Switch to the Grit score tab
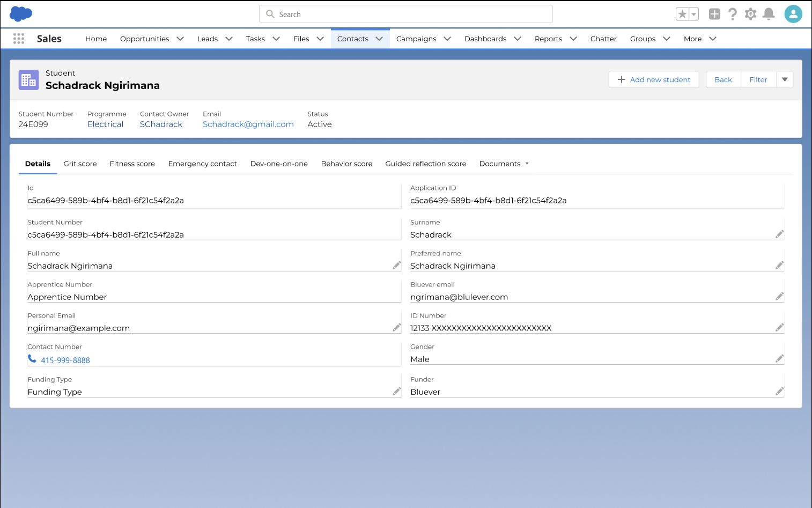812x508 pixels. (x=80, y=164)
